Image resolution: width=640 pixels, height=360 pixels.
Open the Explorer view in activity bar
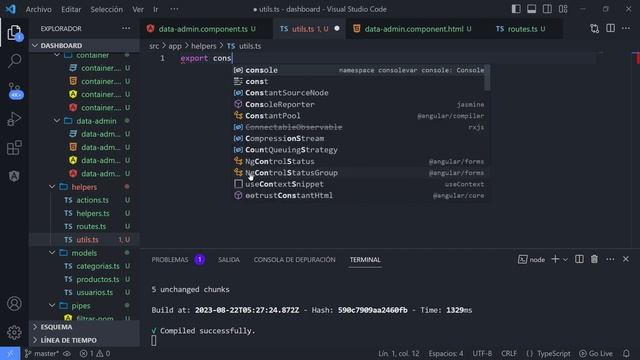(14, 33)
